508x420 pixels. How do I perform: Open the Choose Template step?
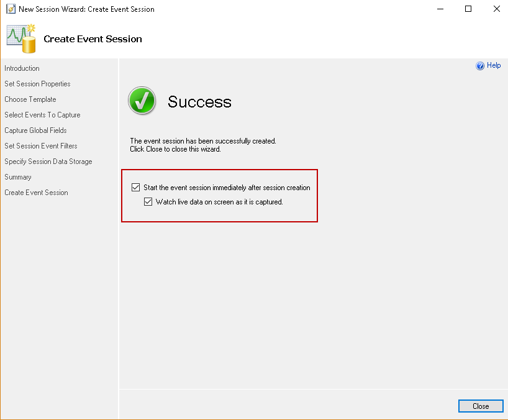point(30,99)
